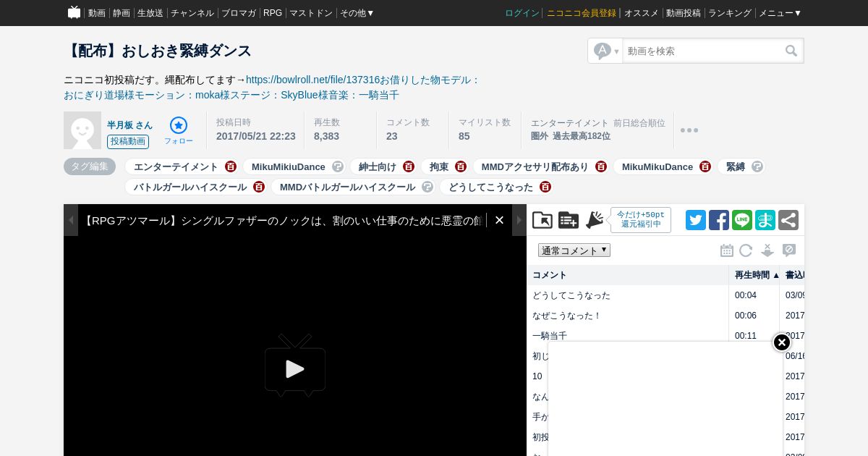This screenshot has height=456, width=868.
Task: Open the ブロマガ menu item
Action: [x=239, y=13]
